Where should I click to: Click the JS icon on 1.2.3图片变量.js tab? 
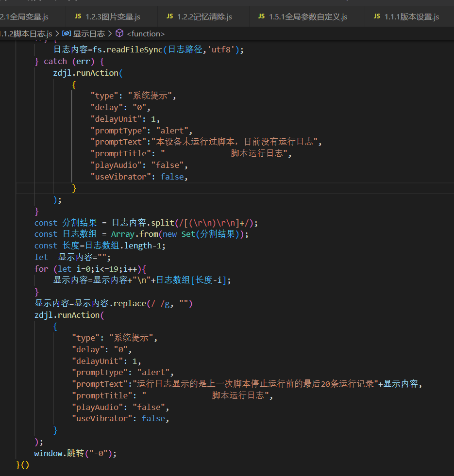coord(78,16)
